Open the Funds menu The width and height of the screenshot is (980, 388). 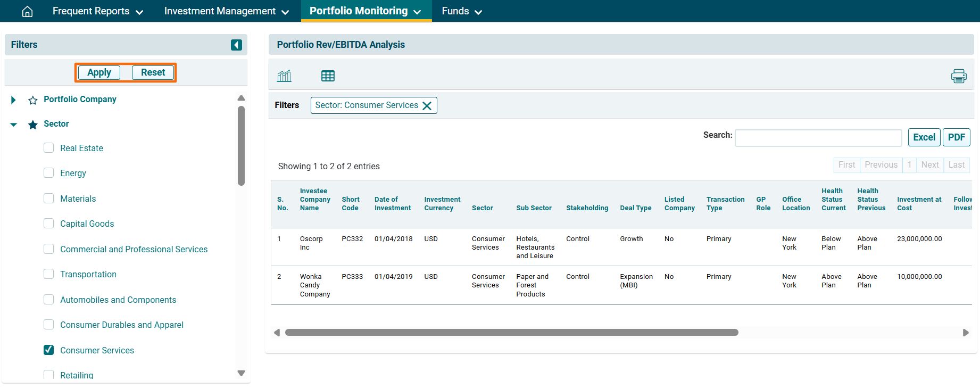click(x=461, y=11)
